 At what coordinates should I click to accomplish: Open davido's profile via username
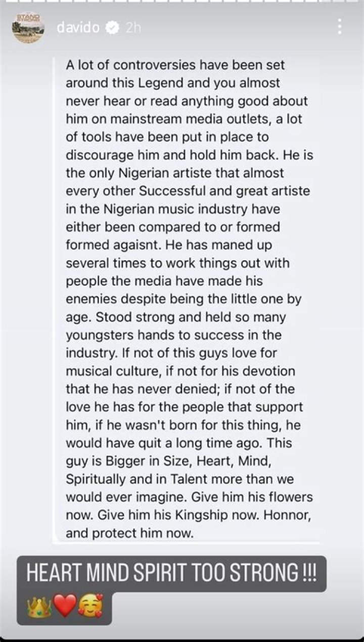tap(79, 28)
